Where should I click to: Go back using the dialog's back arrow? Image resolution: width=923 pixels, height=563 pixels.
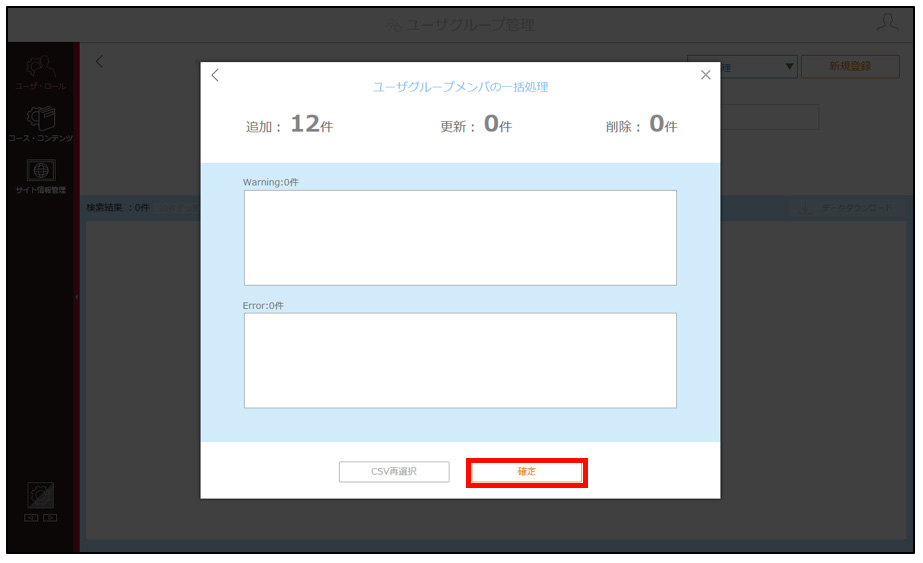pos(215,75)
